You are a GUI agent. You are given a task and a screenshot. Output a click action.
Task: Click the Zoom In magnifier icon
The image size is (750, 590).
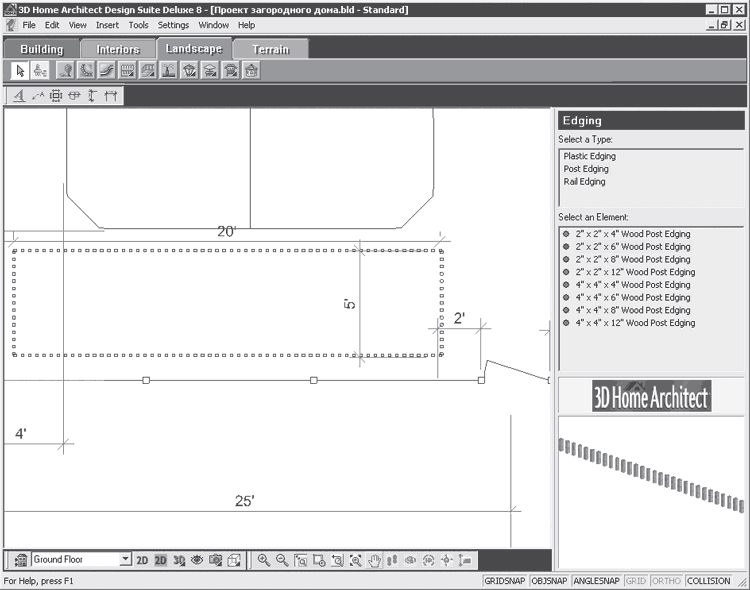pyautogui.click(x=264, y=560)
